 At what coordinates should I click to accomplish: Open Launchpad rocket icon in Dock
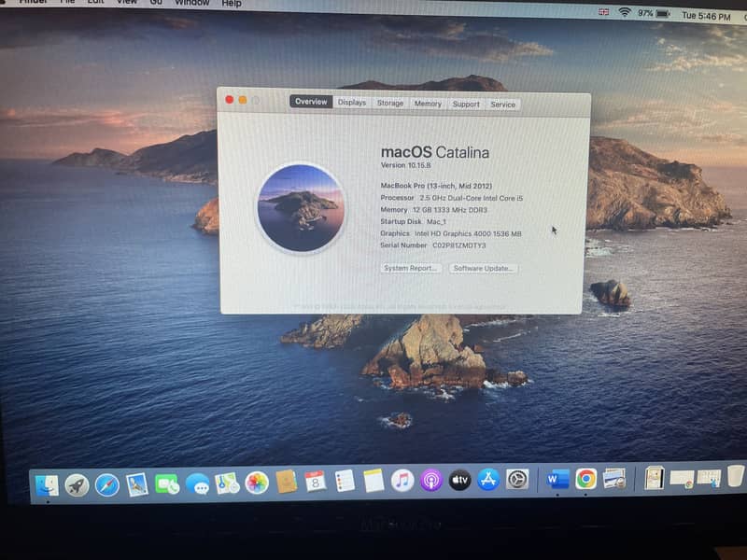coord(77,485)
